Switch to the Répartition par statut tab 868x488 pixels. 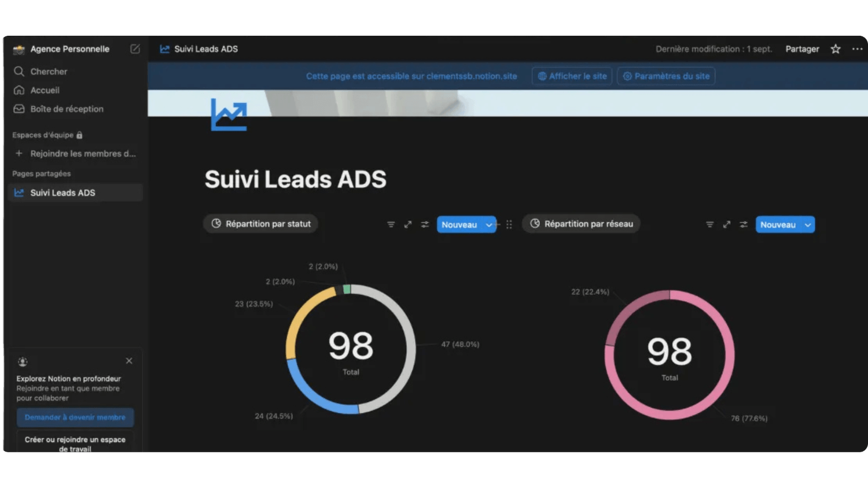[261, 224]
